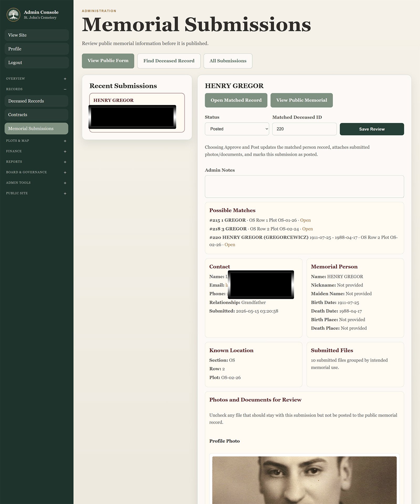Click the Death Place: Not provided line
The width and height of the screenshot is (420, 504).
339,328
